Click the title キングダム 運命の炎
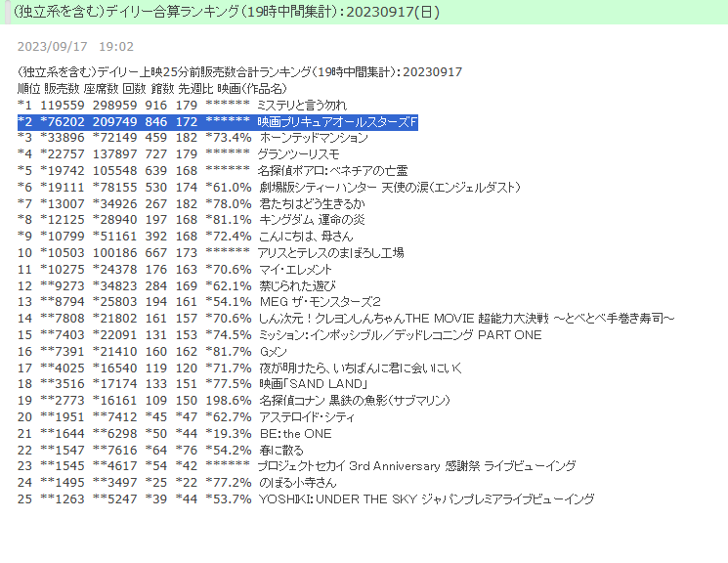 312,219
